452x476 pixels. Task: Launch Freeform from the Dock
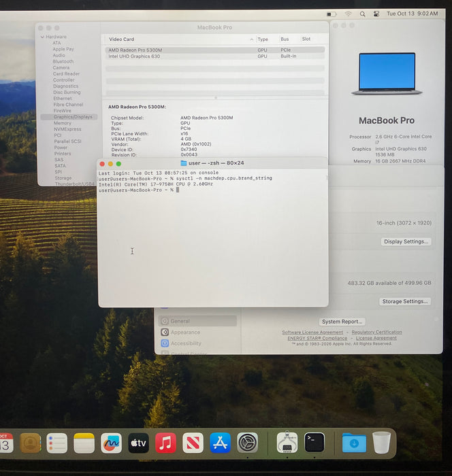click(111, 443)
